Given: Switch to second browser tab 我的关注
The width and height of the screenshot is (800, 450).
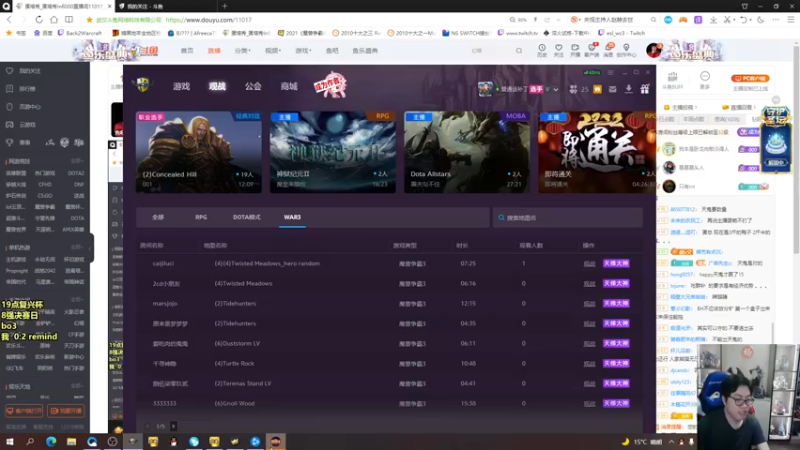Looking at the screenshot, I should pyautogui.click(x=166, y=6).
